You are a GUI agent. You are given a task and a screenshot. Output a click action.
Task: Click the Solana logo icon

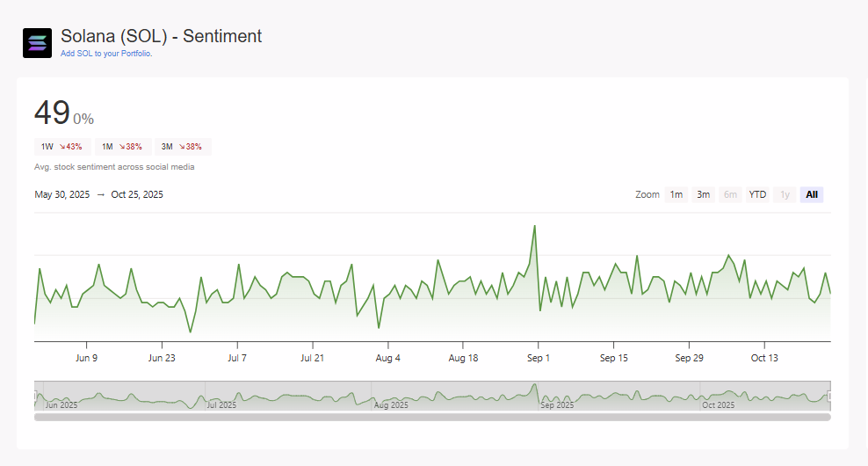37,43
